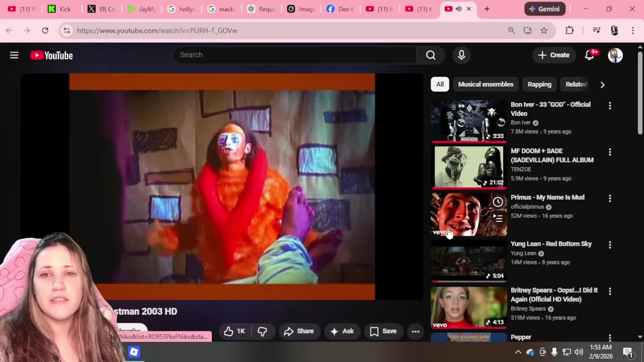
Task: Open volume control in system tray
Action: coord(579,352)
